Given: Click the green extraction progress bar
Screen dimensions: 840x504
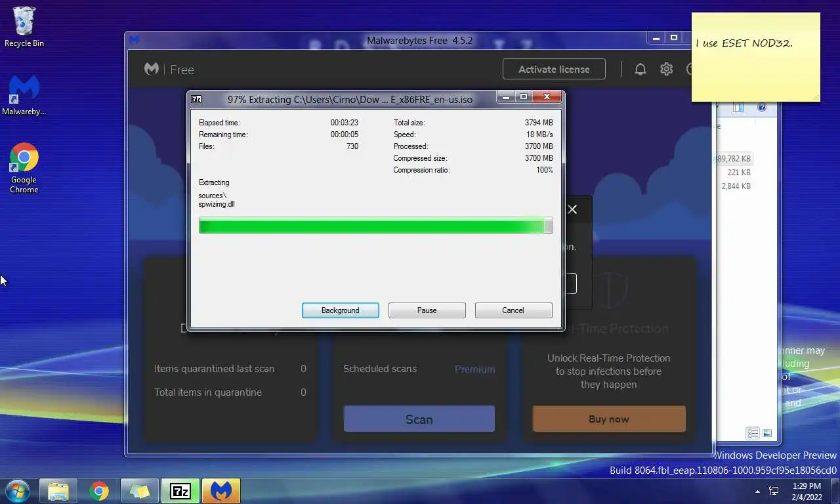Looking at the screenshot, I should point(375,226).
